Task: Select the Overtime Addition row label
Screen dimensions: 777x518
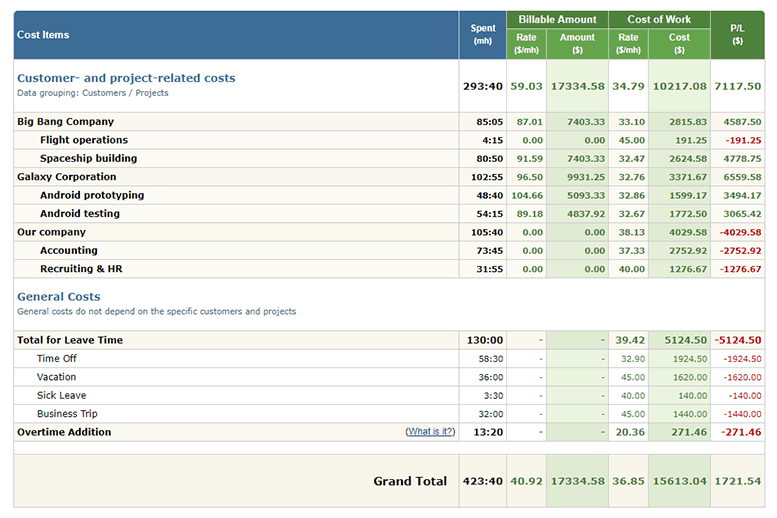Action: [x=64, y=432]
